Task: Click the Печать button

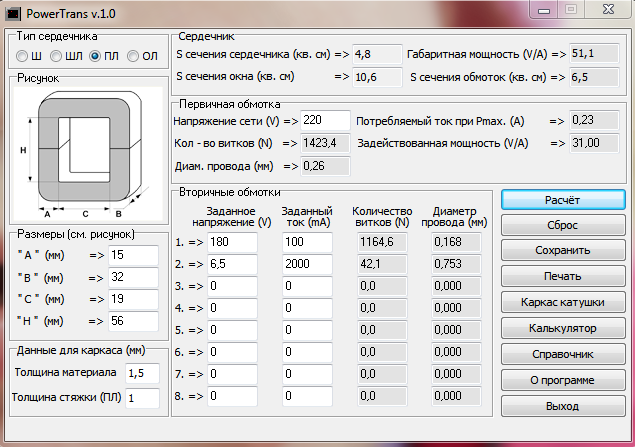Action: pyautogui.click(x=563, y=277)
